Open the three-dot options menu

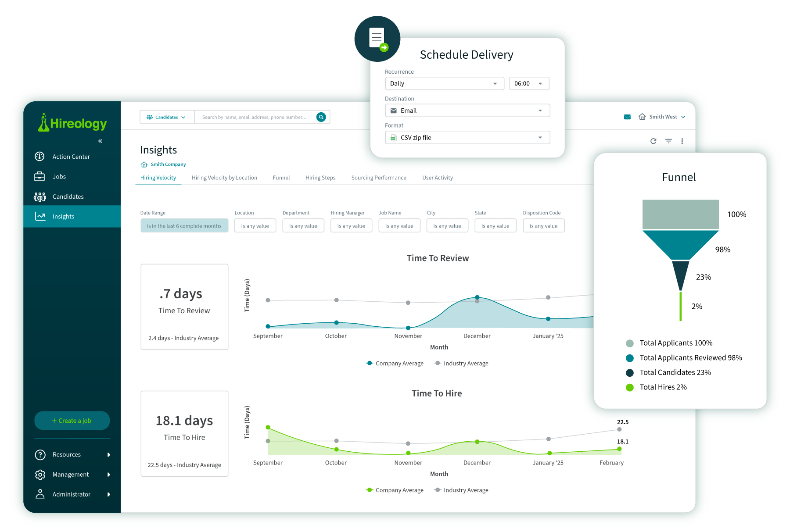[x=682, y=141]
